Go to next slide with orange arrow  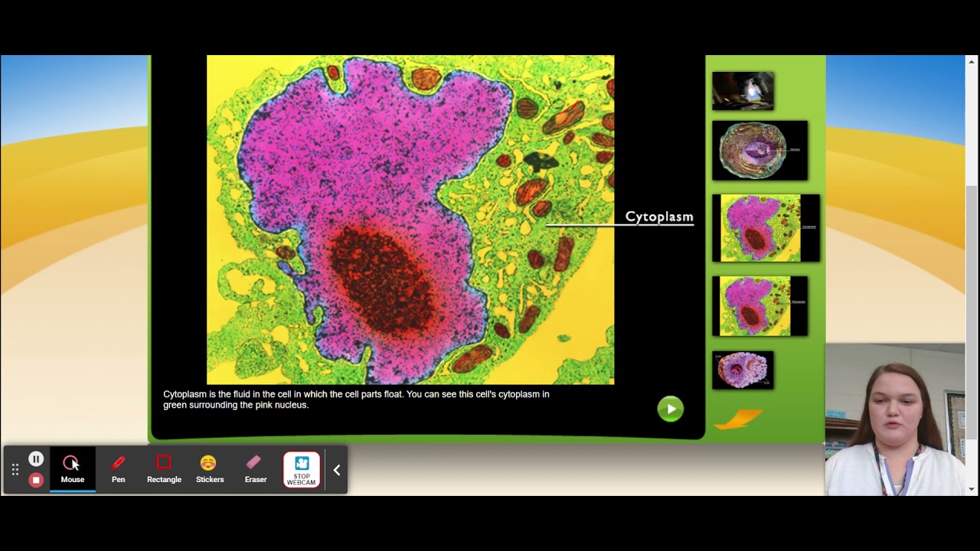738,419
